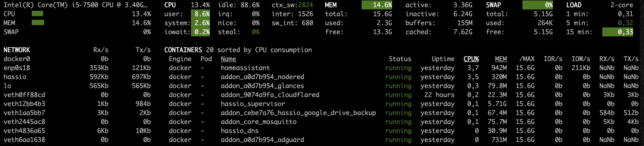Screen dimensions: 644x146
Task: Click the highlighted 15 min load value
Action: click(617, 32)
